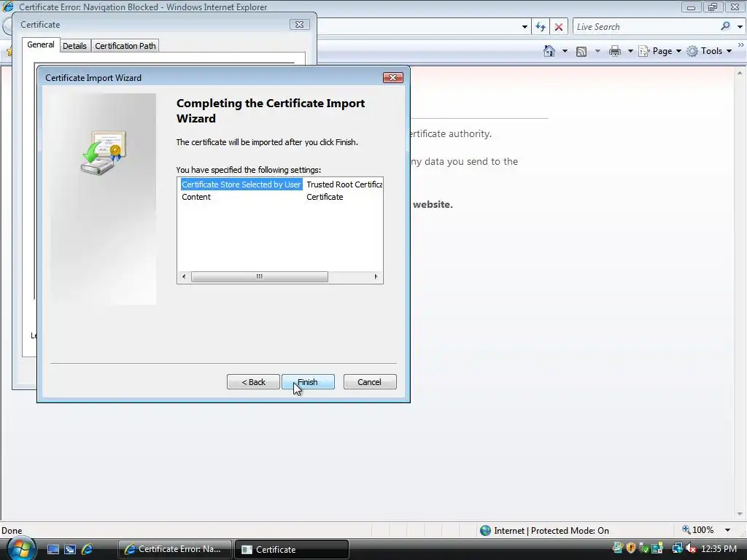This screenshot has width=747, height=560.
Task: Close the Certificate dialog behind the wizard
Action: click(x=300, y=24)
